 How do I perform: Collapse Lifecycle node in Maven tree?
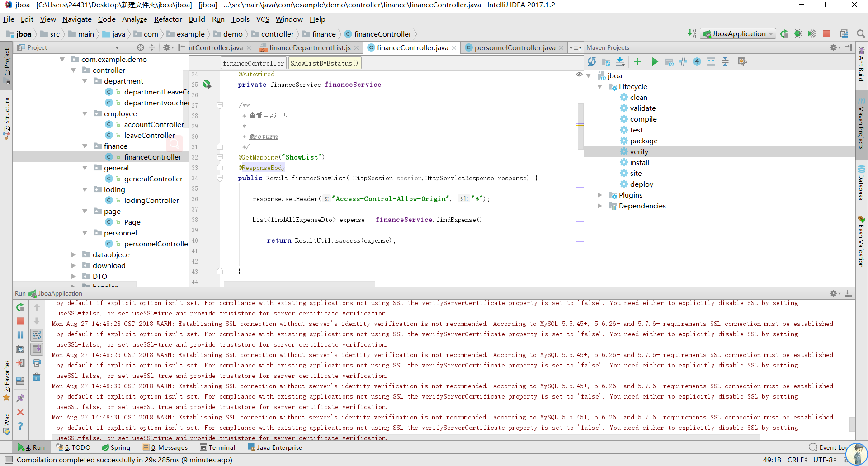tap(600, 87)
